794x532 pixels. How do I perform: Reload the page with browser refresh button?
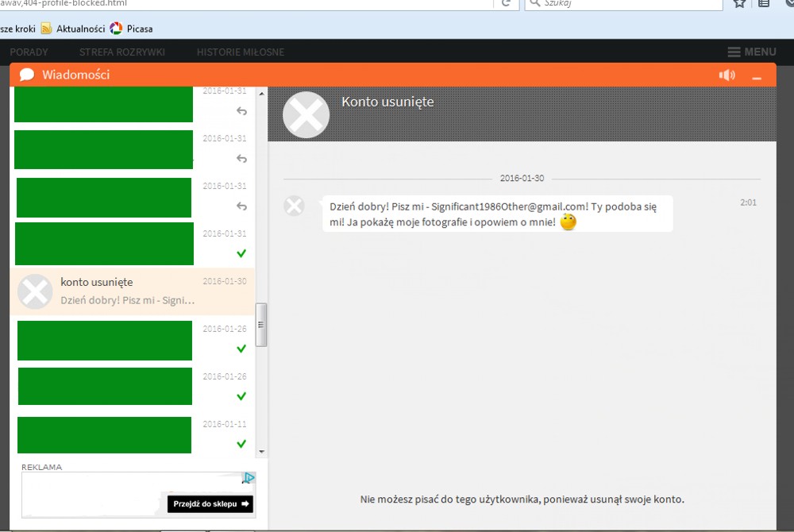tap(505, 3)
